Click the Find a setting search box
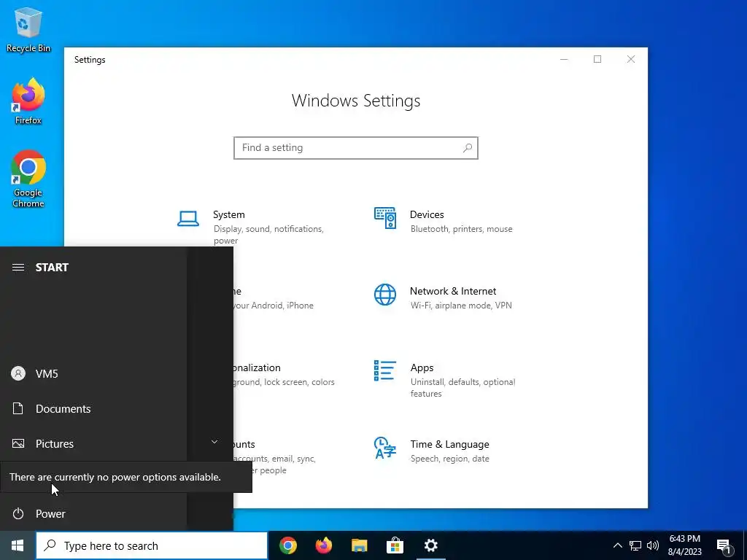The width and height of the screenshot is (747, 560). click(356, 148)
